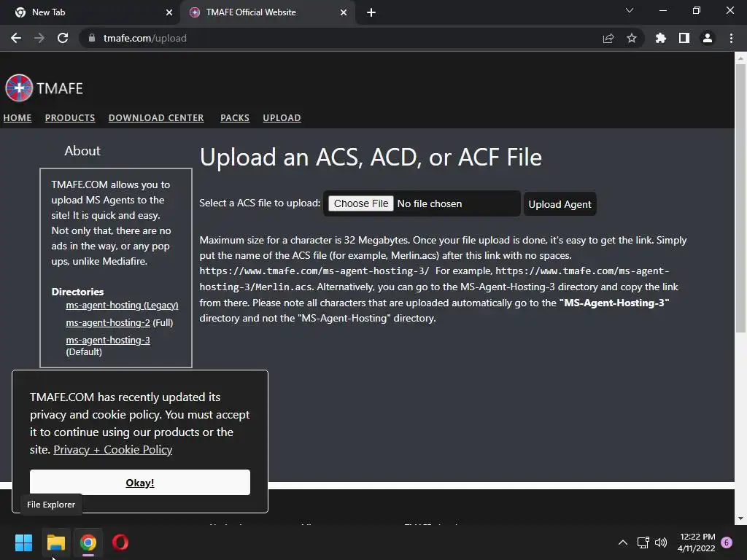Open the Privacy + Cookie Policy link
Screen dimensions: 747x560
(x=113, y=449)
